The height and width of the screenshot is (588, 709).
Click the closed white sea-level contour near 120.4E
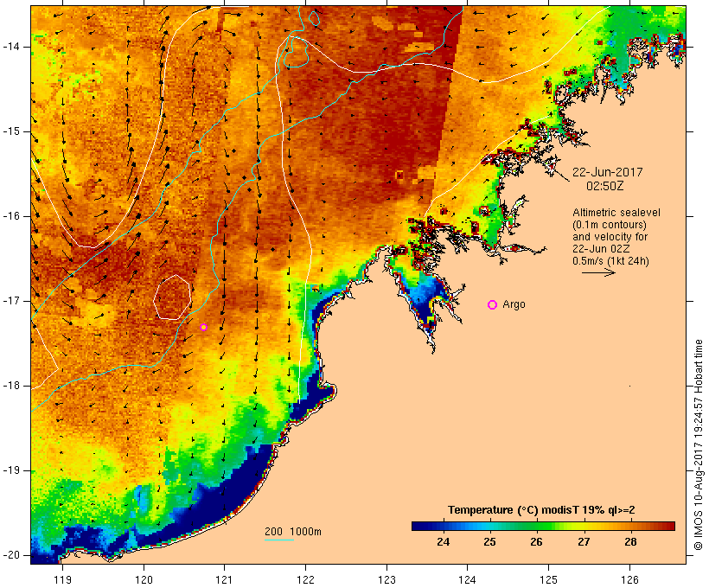pyautogui.click(x=172, y=297)
